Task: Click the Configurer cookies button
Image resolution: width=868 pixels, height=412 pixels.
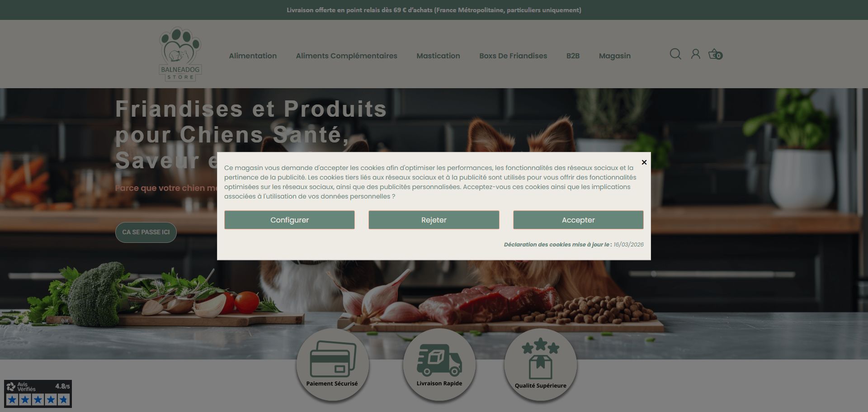Action: 289,220
